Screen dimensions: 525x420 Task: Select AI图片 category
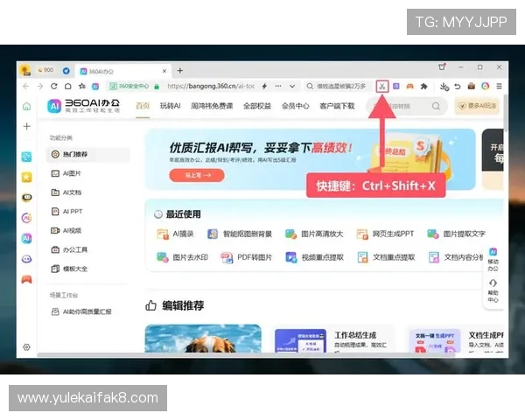tap(66, 173)
